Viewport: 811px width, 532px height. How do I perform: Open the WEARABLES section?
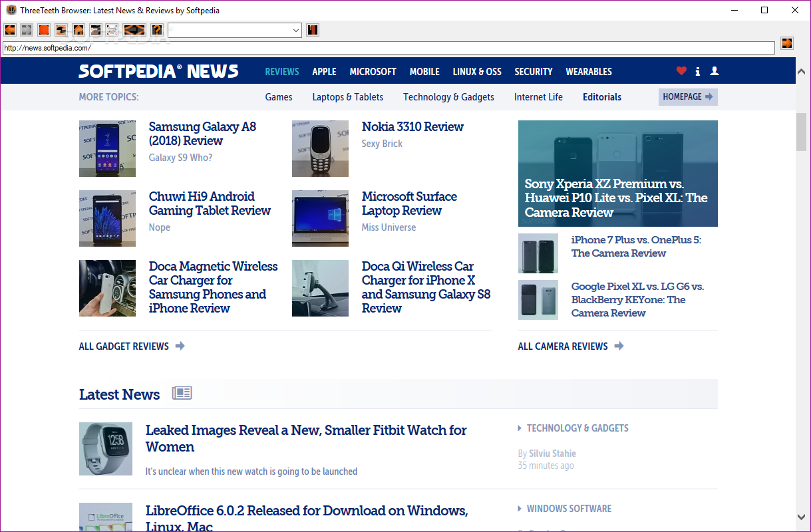[x=589, y=72]
